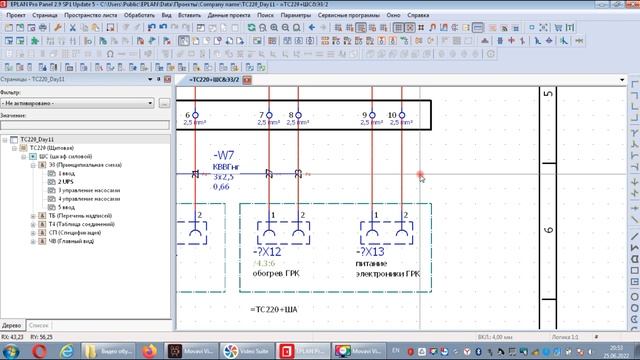Viewport: 640px width, 360px height.
Task: Click the Omega special character icon
Action: pyautogui.click(x=110, y=54)
